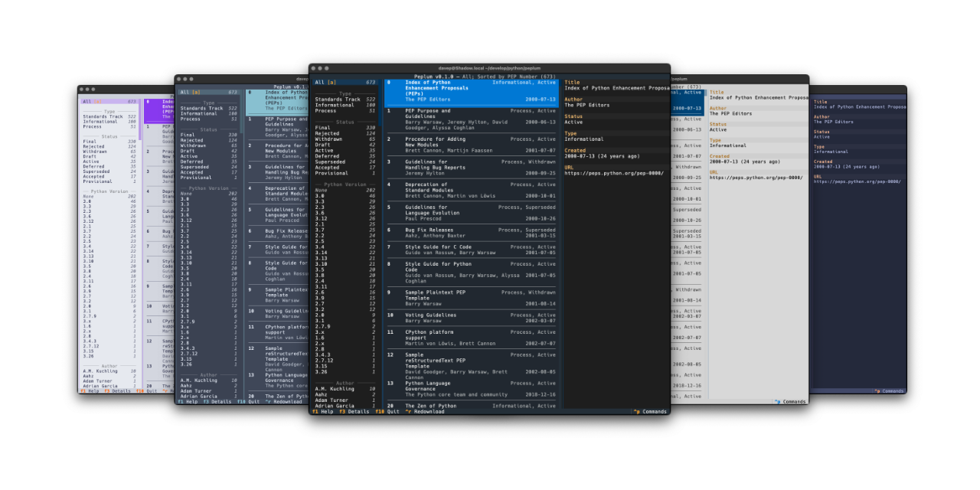The height and width of the screenshot is (490, 980).
Task: Filter by Withdrawn in slate-gray window
Action: pos(208,145)
